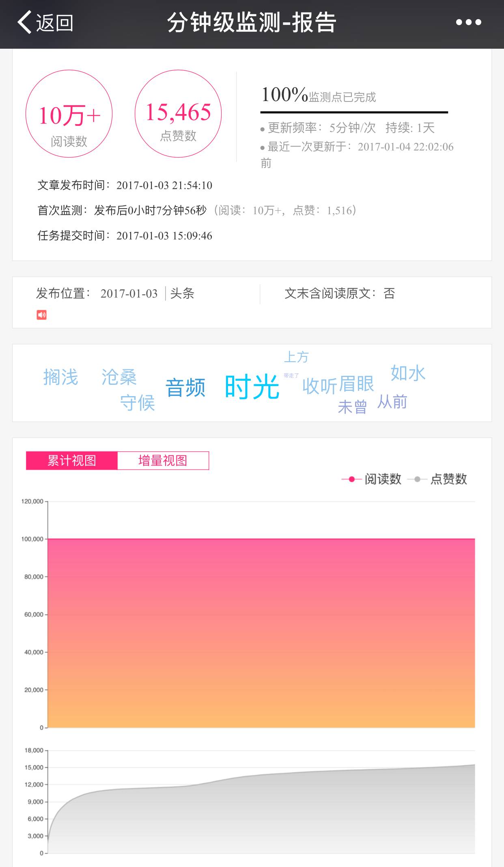
Task: Tap the 时光 keyword in word cloud
Action: [252, 387]
